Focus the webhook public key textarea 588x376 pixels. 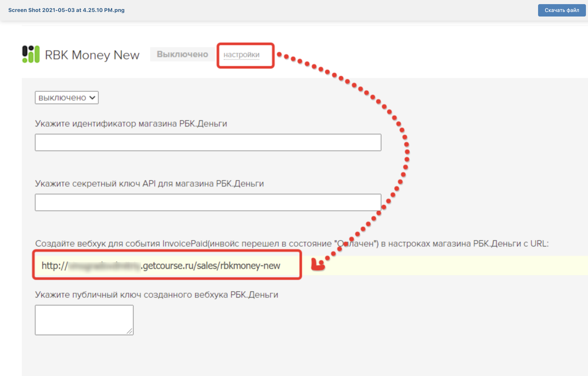[84, 320]
